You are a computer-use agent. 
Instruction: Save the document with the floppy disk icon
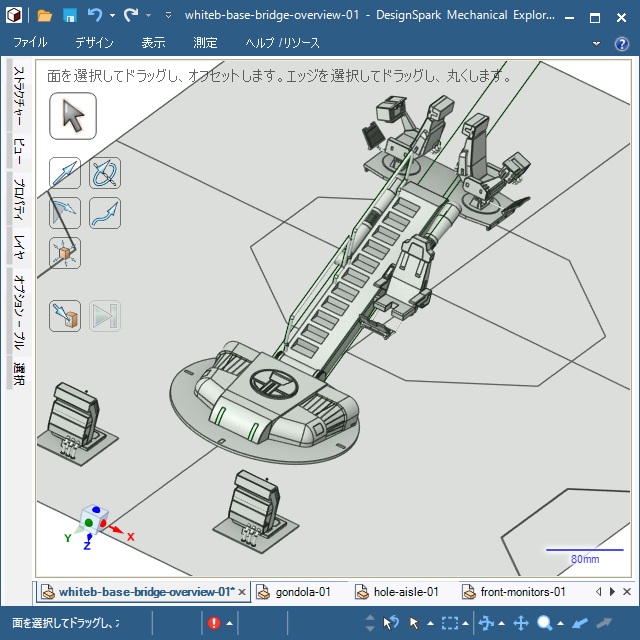tap(70, 16)
